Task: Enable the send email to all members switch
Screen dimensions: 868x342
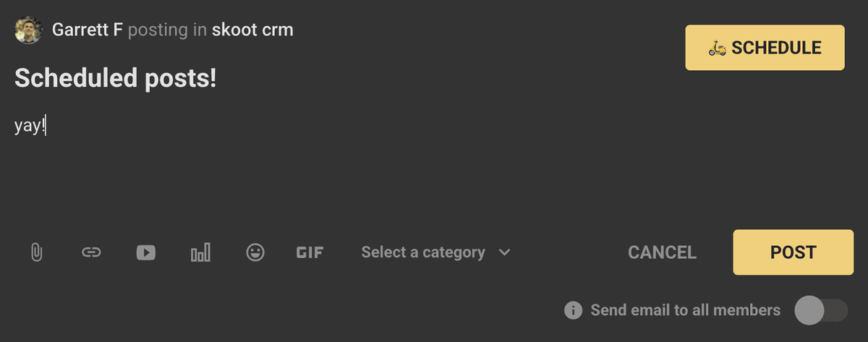Action: click(820, 310)
